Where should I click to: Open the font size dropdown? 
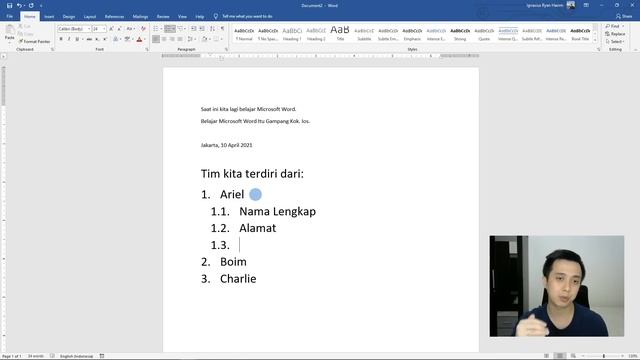104,29
